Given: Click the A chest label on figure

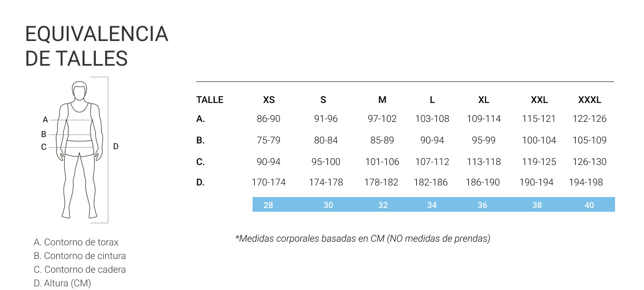Looking at the screenshot, I should pyautogui.click(x=45, y=119).
